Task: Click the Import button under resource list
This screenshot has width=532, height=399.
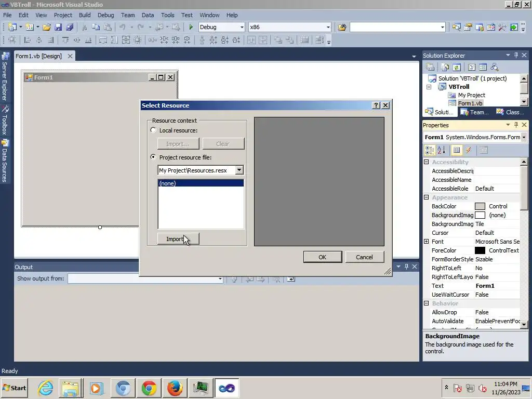Action: 178,239
